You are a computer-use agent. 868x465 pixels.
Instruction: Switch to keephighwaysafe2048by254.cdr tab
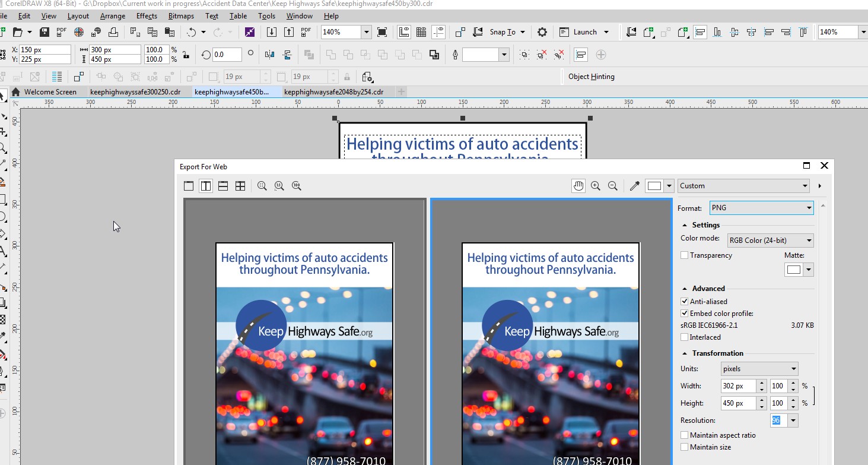(x=334, y=92)
